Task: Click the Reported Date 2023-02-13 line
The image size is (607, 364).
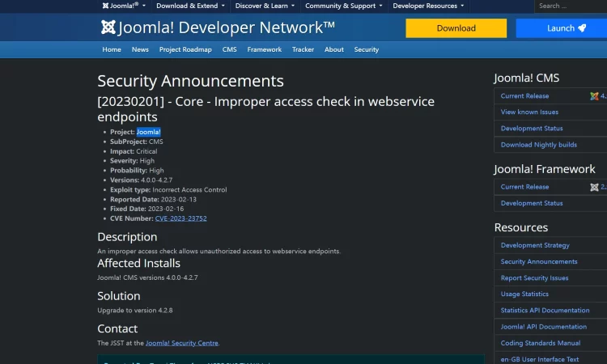Action: [x=153, y=199]
